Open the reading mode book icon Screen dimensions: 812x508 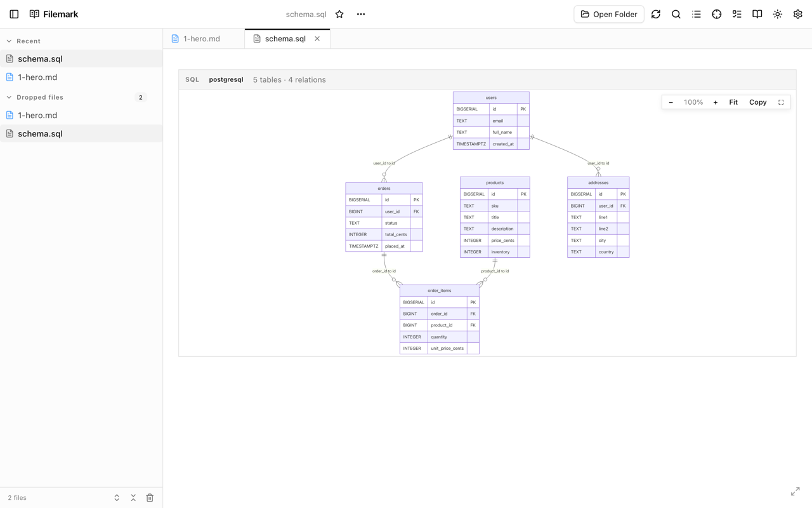(757, 14)
